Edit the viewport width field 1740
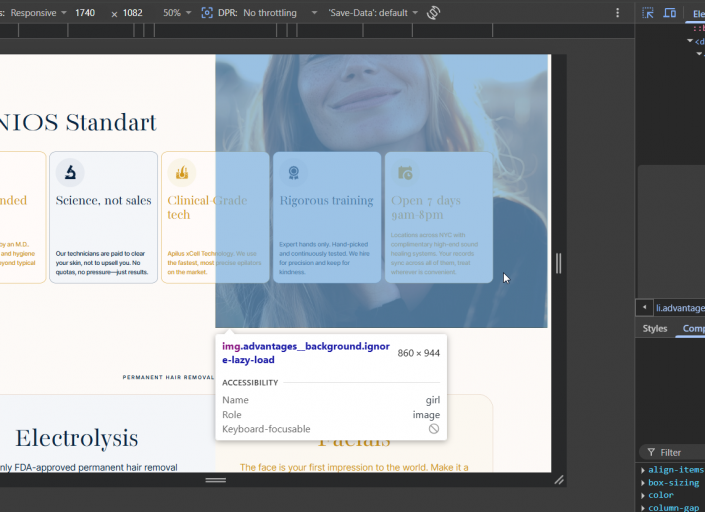The image size is (705, 512). click(x=85, y=13)
